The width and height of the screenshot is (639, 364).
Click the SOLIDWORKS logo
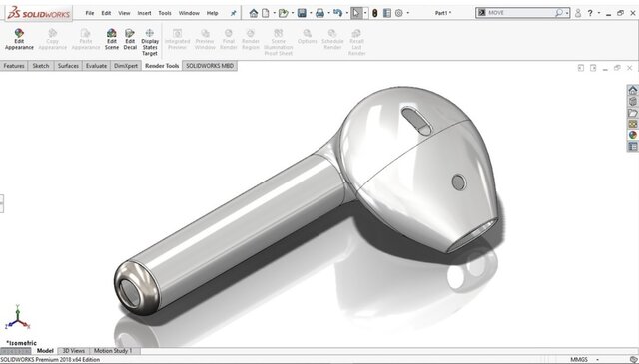coord(39,13)
